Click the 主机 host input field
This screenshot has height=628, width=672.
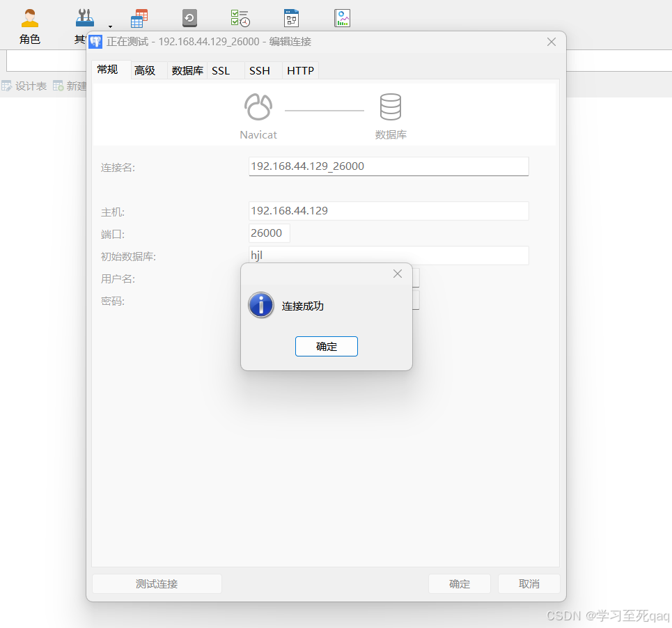pos(388,211)
